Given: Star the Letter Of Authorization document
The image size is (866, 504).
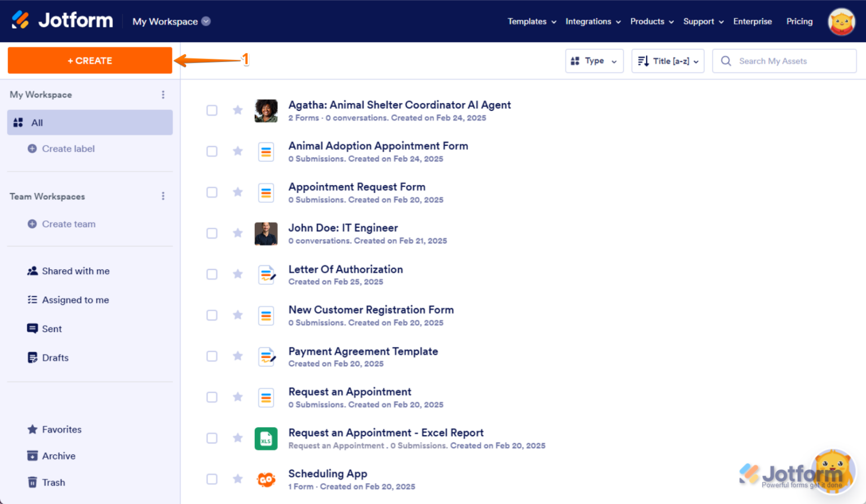Looking at the screenshot, I should tap(237, 274).
